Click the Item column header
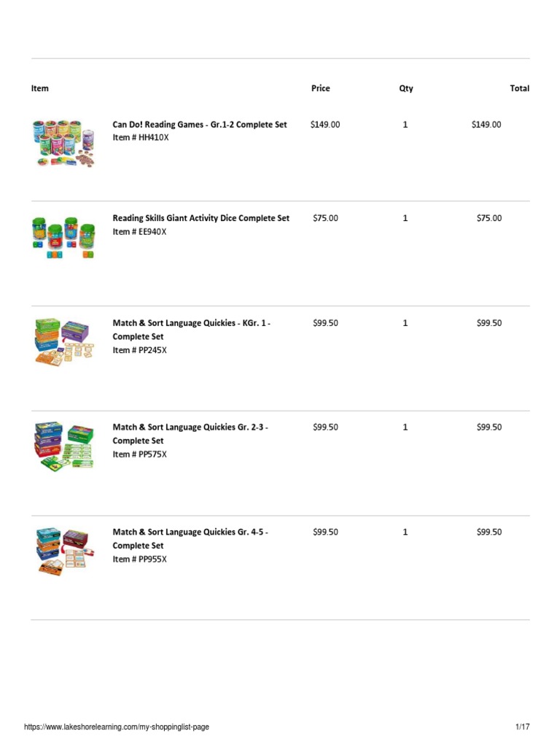The image size is (560, 747). [x=40, y=88]
